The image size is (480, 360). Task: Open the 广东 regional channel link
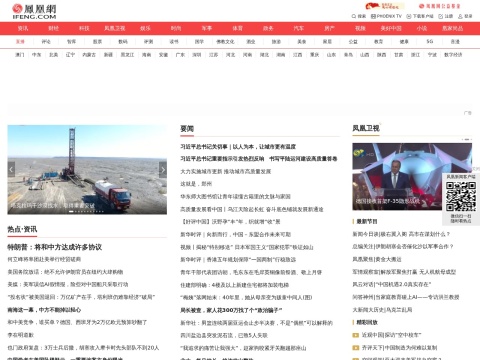(x=180, y=55)
